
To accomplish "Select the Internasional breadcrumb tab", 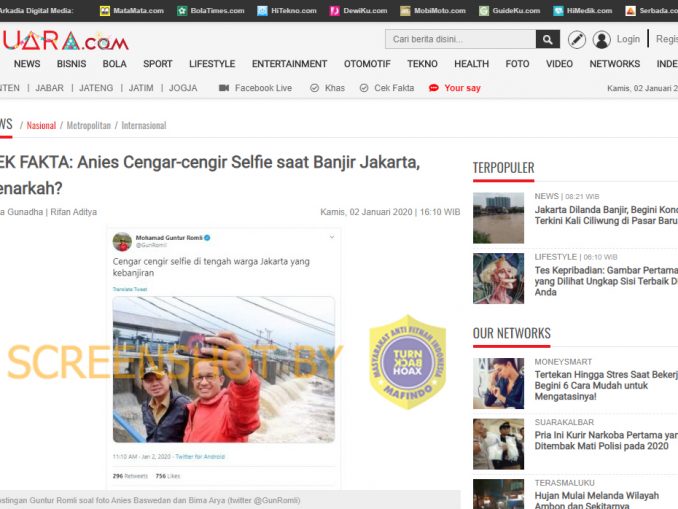I will click(x=144, y=125).
